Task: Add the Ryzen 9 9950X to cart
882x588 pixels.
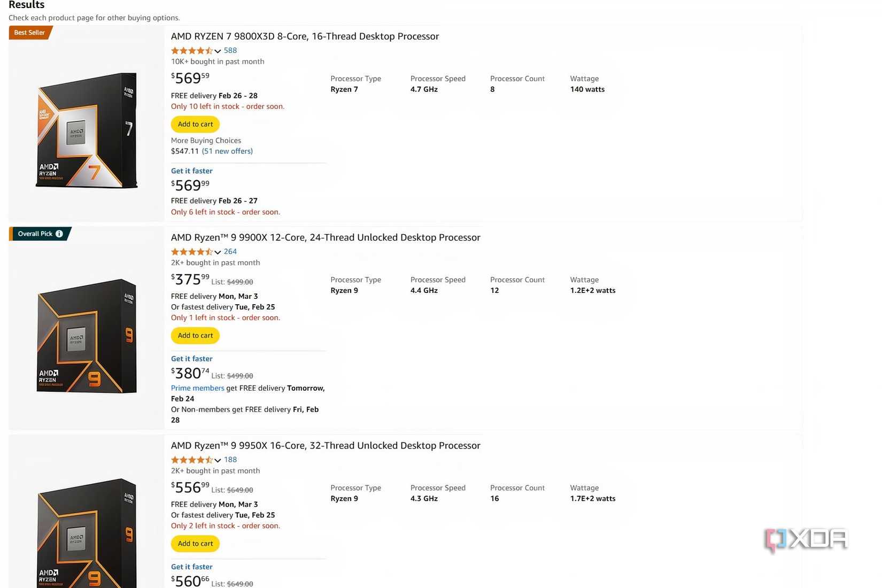Action: [195, 544]
